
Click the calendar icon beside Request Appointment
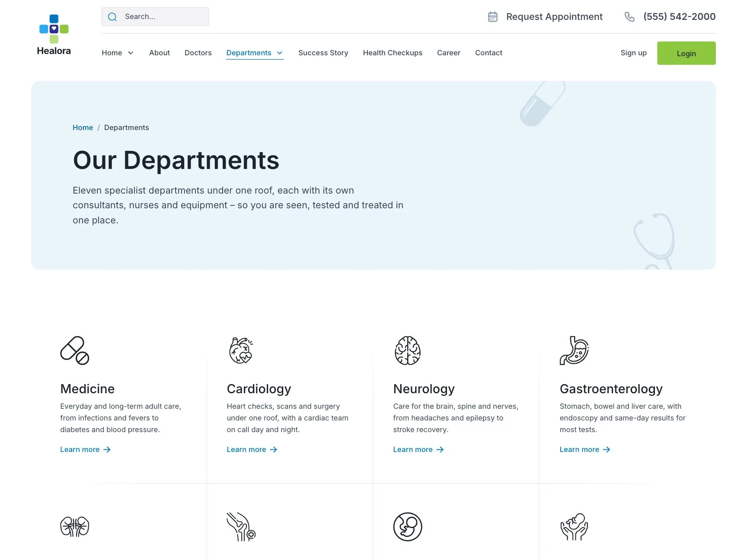493,17
